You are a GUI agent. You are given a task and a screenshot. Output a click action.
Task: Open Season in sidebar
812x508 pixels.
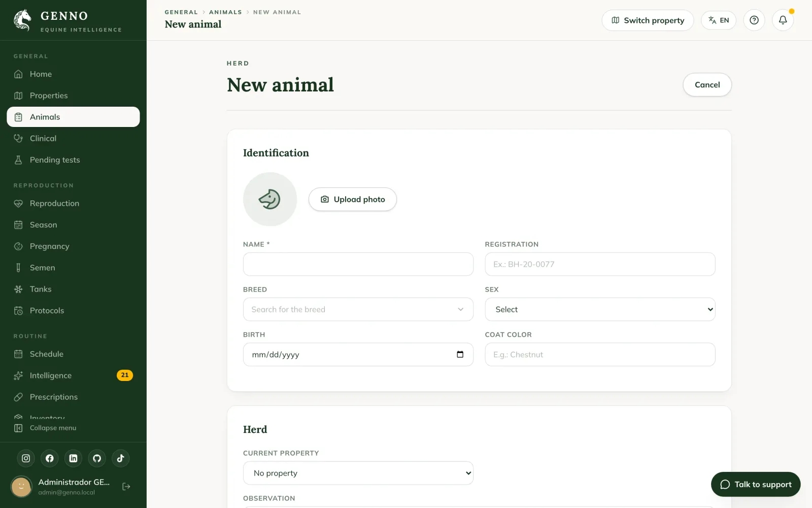pos(73,225)
